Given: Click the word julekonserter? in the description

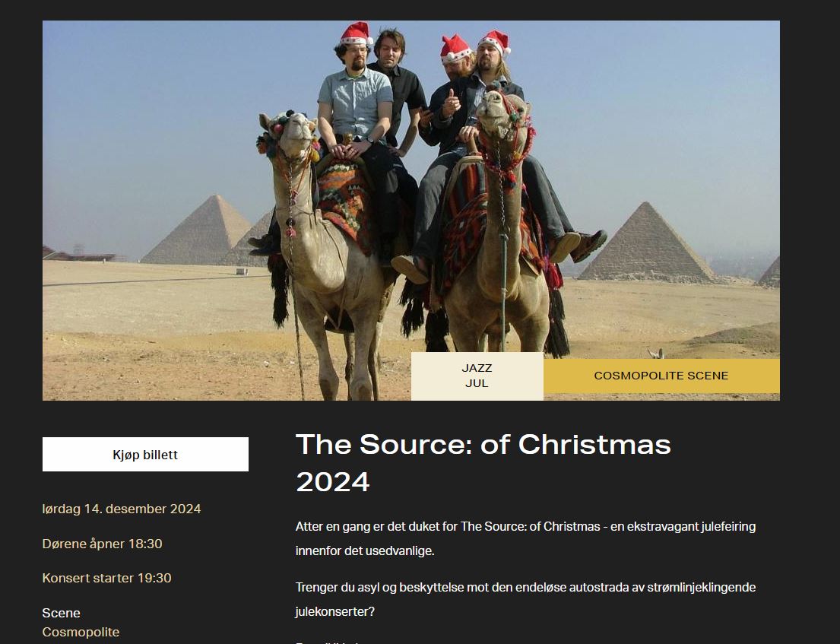Looking at the screenshot, I should click(x=334, y=611).
